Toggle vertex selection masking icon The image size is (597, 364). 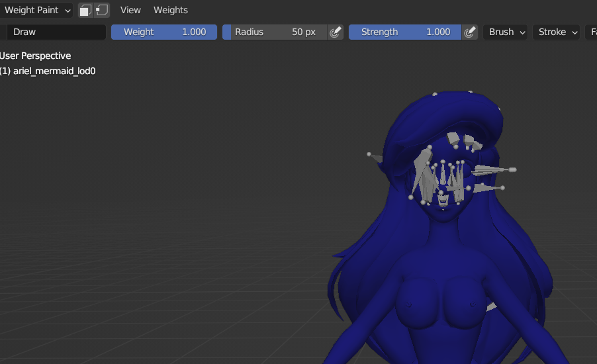pyautogui.click(x=102, y=11)
